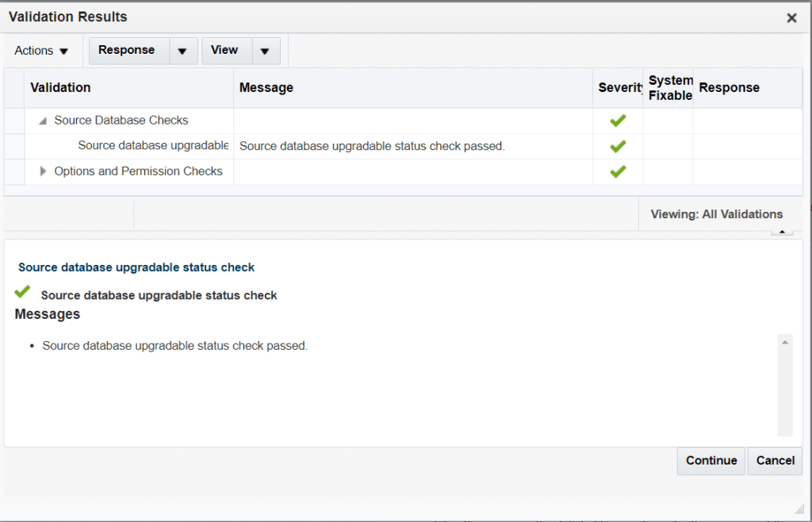The height and width of the screenshot is (522, 812).
Task: Click the Validation column header
Action: (60, 88)
